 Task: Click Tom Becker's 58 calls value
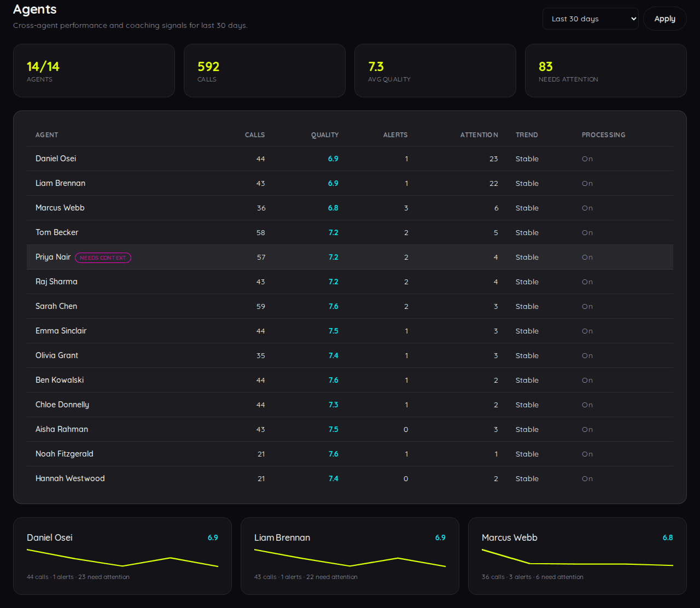click(x=260, y=232)
